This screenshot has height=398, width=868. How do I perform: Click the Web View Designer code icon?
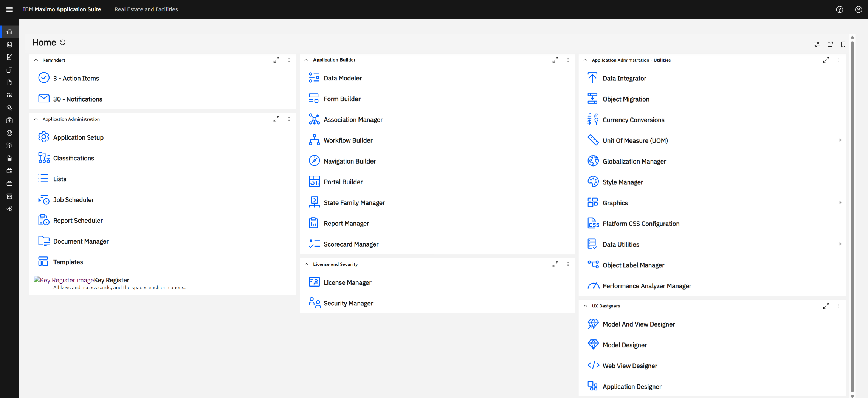593,365
